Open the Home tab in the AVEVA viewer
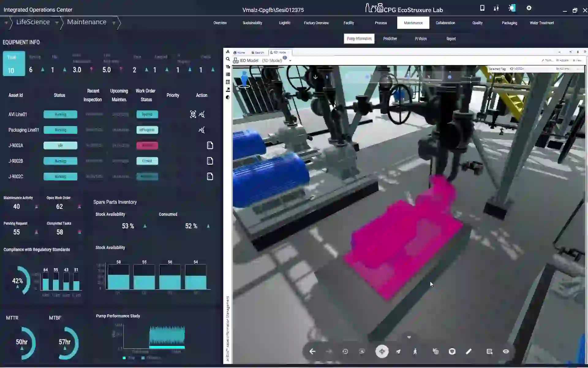Screen dimensions: 588x368 pyautogui.click(x=239, y=52)
